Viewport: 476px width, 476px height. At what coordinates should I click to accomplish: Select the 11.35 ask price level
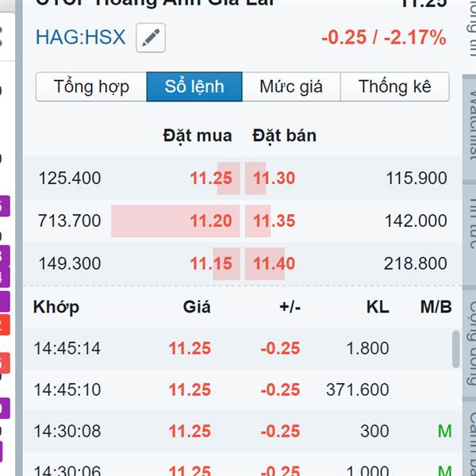(274, 221)
